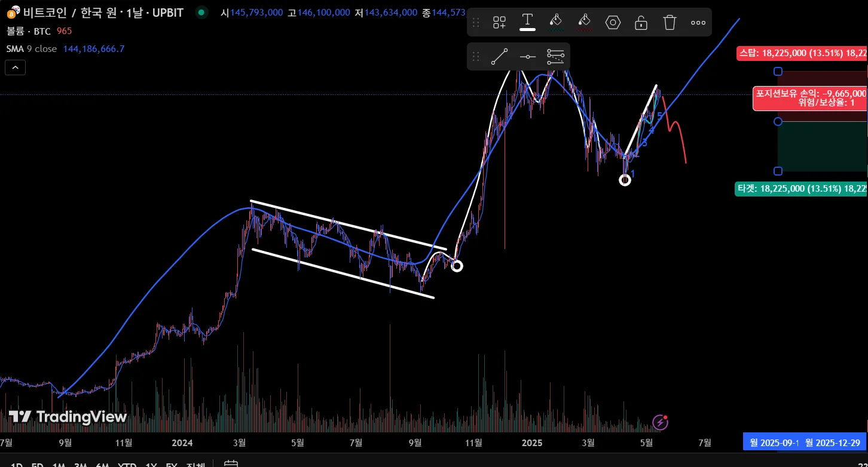The image size is (868, 467).
Task: Open drawing settings hexagon icon
Action: tap(613, 23)
